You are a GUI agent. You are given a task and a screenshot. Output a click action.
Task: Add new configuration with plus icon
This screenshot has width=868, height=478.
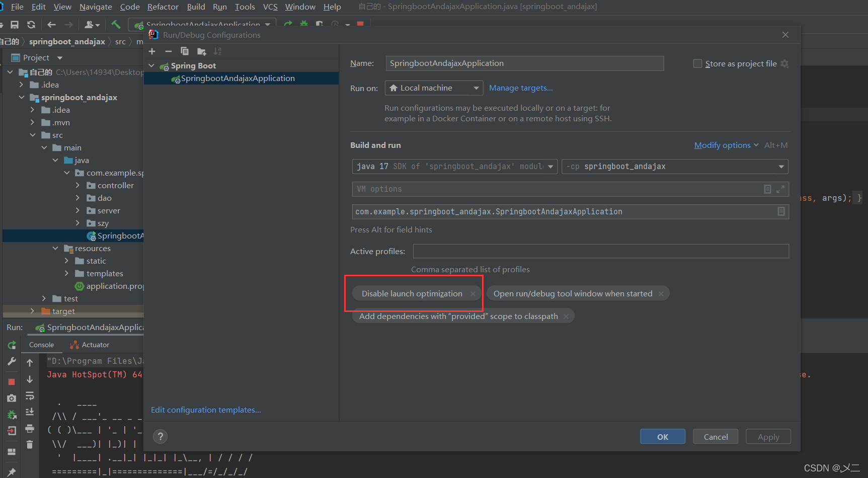click(152, 51)
